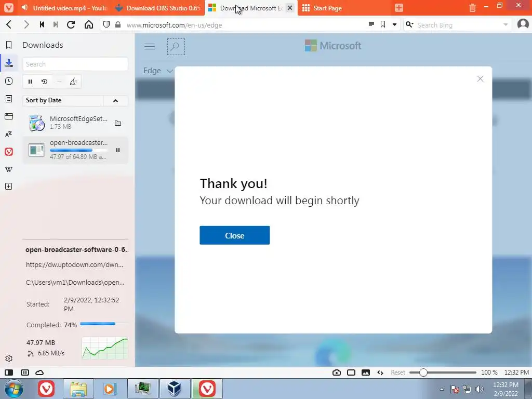Viewport: 532px width, 399px height.
Task: Select the MicrosoftEdgeSet... download entry
Action: click(75, 123)
